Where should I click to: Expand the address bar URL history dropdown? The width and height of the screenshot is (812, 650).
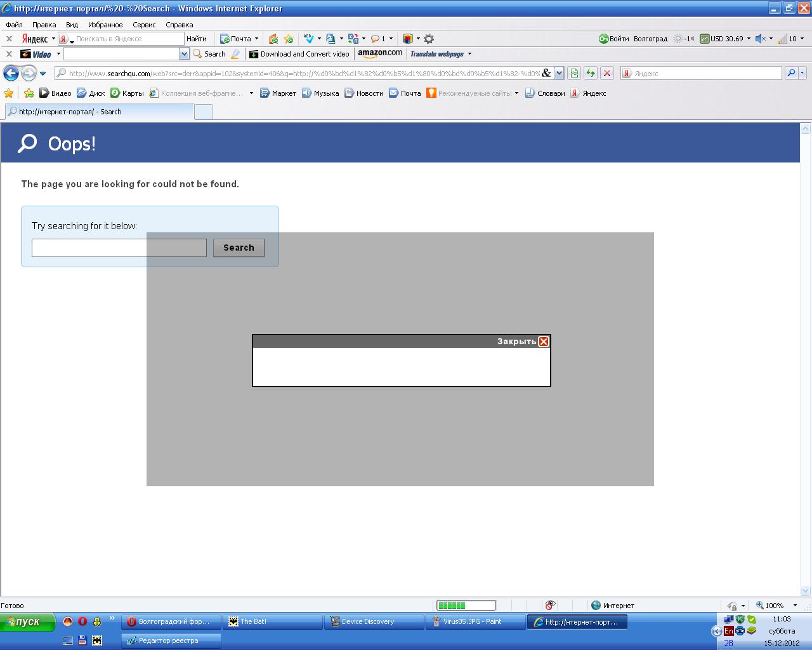[559, 73]
